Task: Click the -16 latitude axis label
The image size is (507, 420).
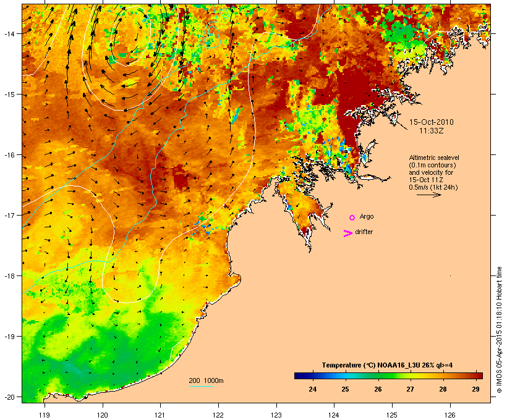Action: pyautogui.click(x=9, y=155)
